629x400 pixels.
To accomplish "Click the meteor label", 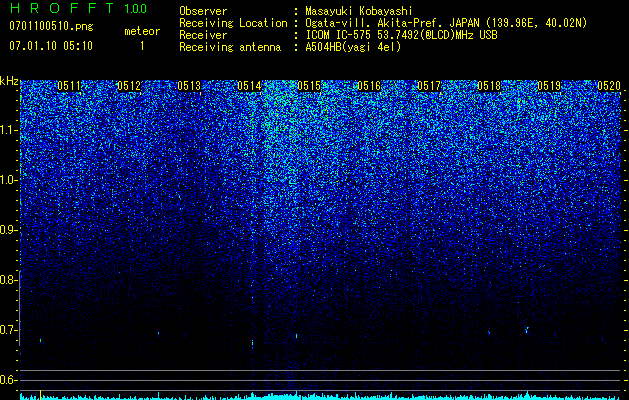I will point(142,31).
